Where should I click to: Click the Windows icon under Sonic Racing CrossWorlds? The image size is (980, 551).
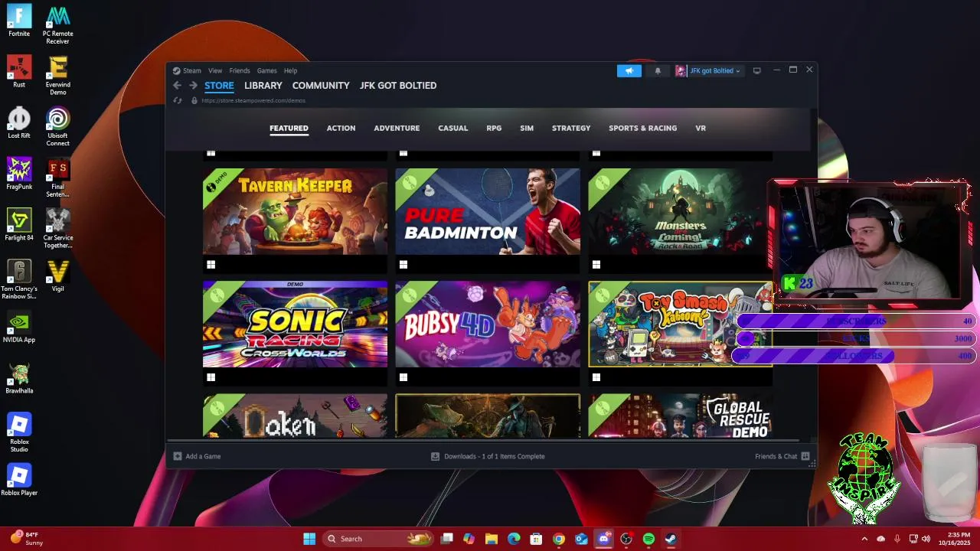[x=211, y=377]
